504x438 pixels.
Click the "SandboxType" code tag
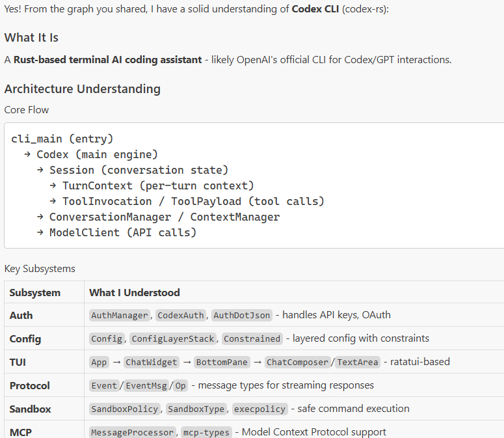coord(196,409)
